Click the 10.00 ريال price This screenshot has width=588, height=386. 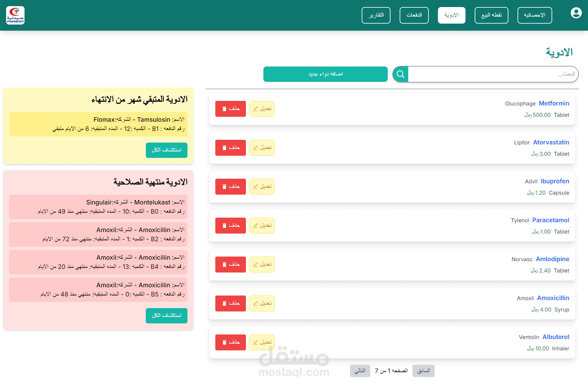[x=538, y=349]
